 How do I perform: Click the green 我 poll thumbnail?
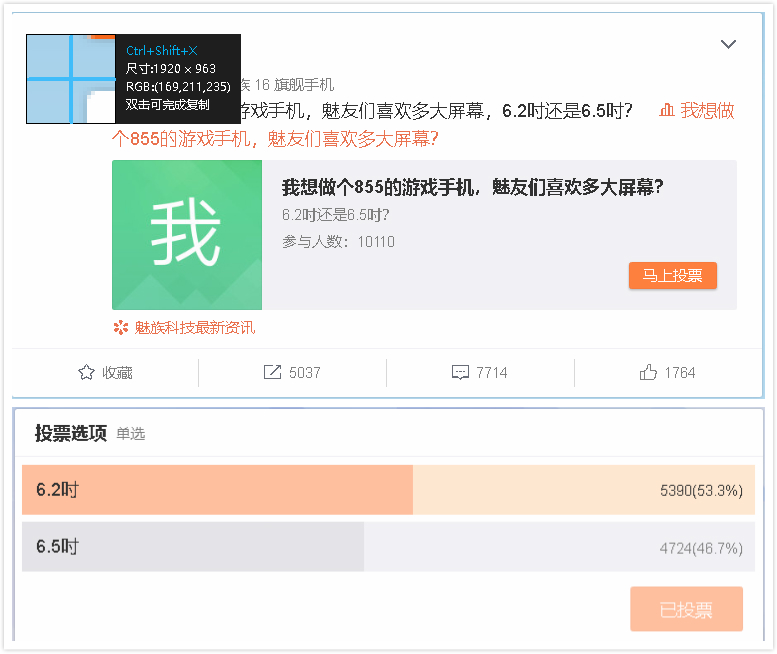tap(187, 235)
